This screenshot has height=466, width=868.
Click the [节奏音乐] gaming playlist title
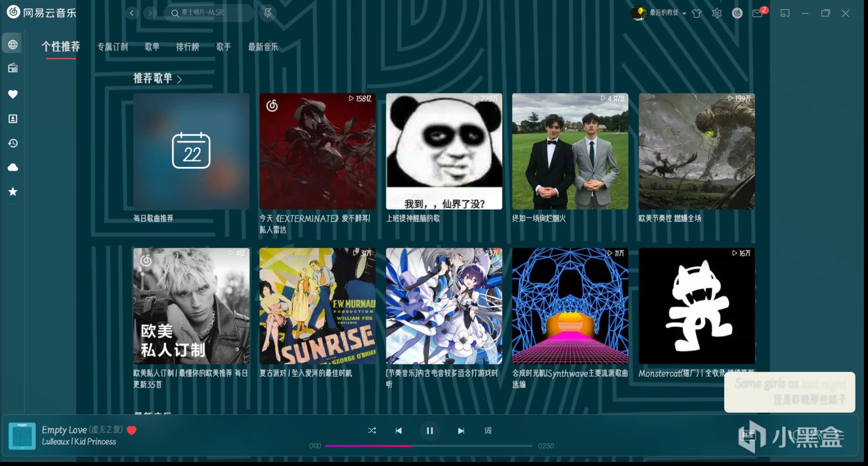[x=442, y=379]
